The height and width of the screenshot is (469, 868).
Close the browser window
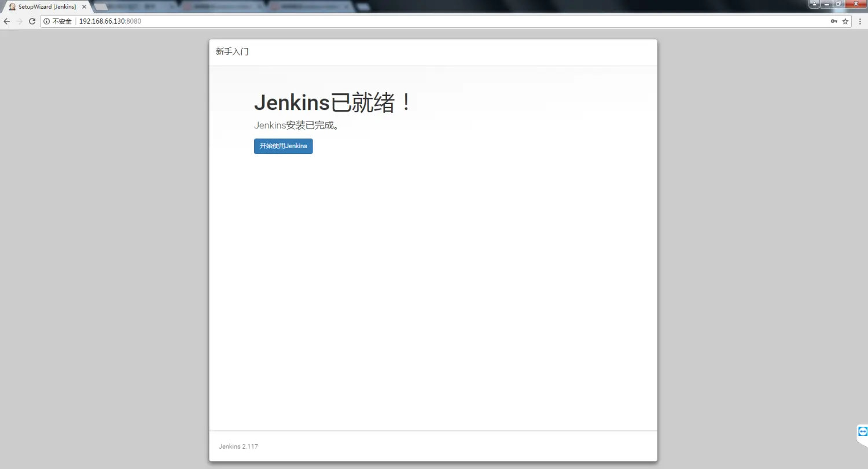point(855,4)
